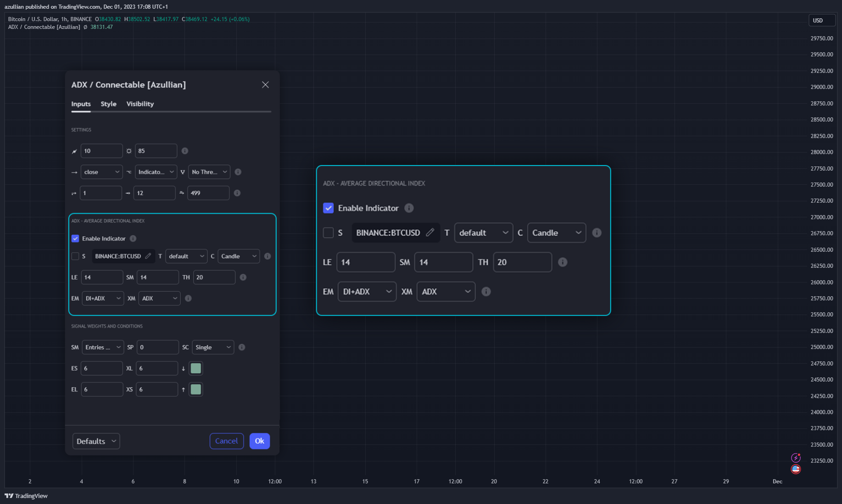Screen dimensions: 842x504
Task: Click the input field containing 10
Action: click(x=101, y=151)
